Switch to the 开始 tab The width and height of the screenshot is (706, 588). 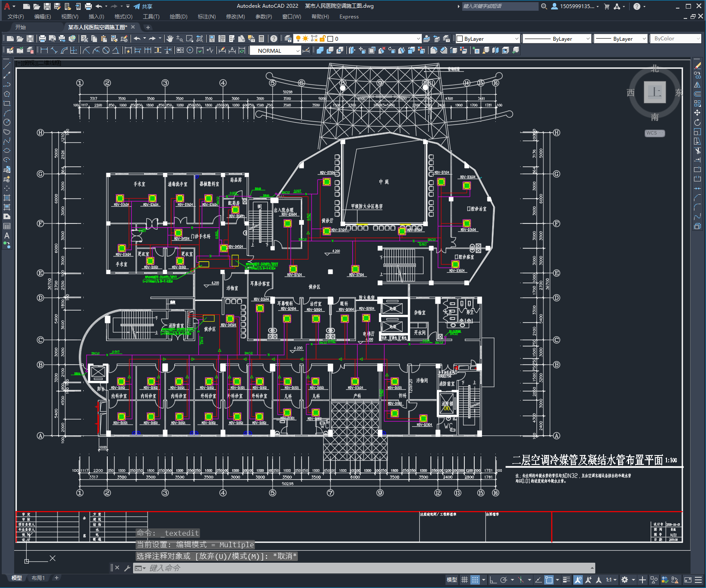pyautogui.click(x=21, y=27)
